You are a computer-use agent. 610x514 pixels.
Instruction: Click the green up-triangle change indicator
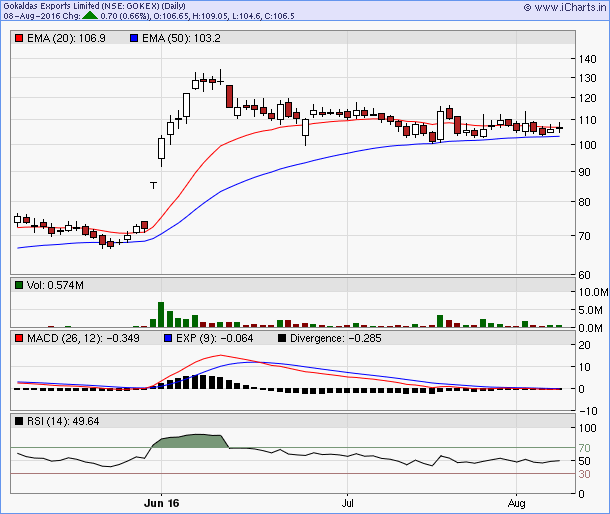[x=90, y=16]
